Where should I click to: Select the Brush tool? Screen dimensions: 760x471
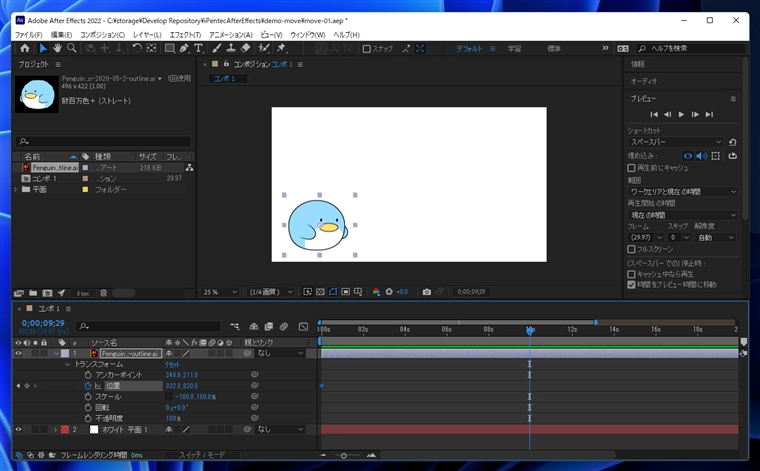(x=217, y=48)
